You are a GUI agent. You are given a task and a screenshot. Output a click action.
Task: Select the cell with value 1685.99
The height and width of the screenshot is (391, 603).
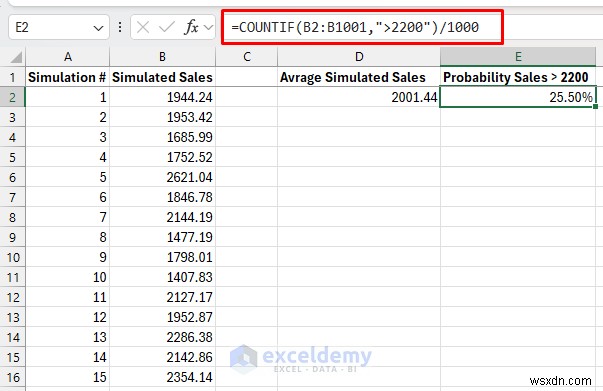tap(162, 137)
